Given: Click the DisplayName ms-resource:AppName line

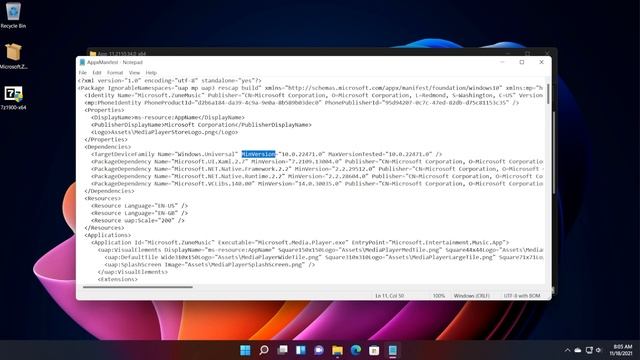Looking at the screenshot, I should 168,117.
